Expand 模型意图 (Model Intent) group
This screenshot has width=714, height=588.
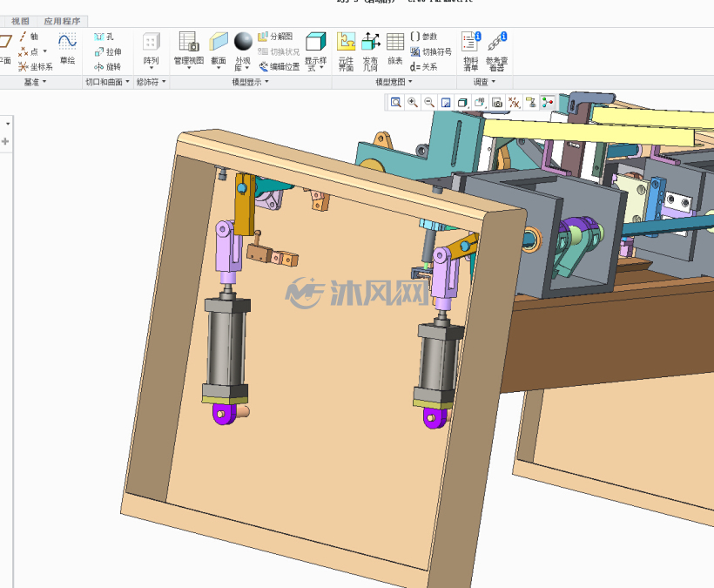(x=394, y=82)
